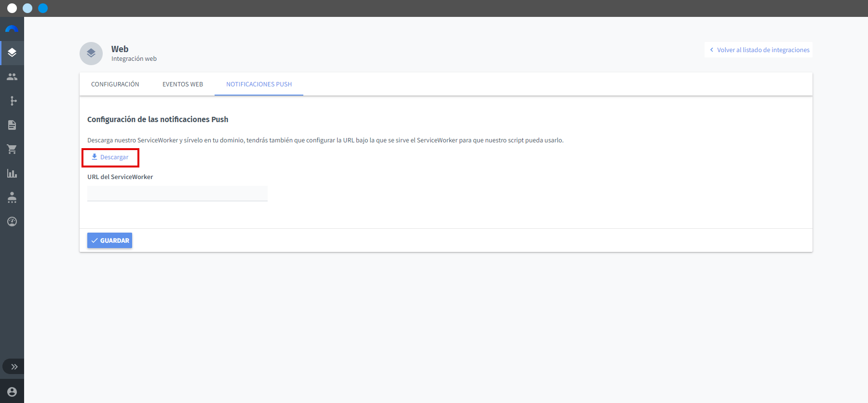Save settings with the Guardar button
868x403 pixels.
(109, 240)
